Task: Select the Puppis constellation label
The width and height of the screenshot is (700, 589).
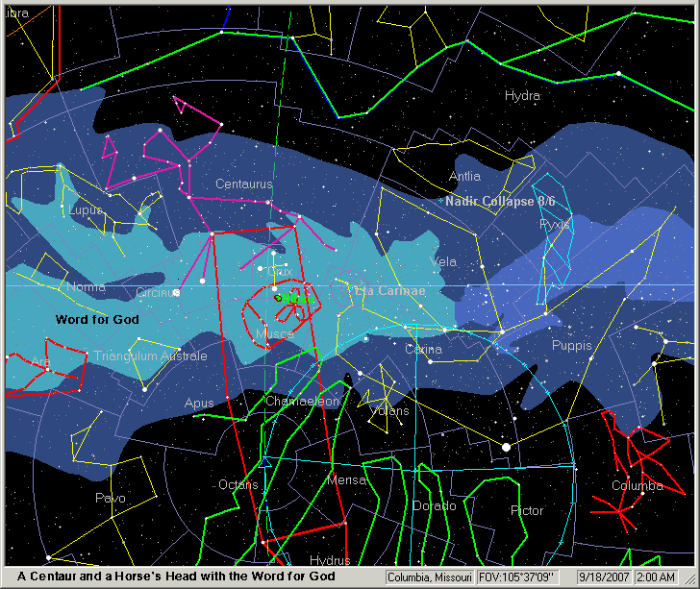Action: pos(572,345)
